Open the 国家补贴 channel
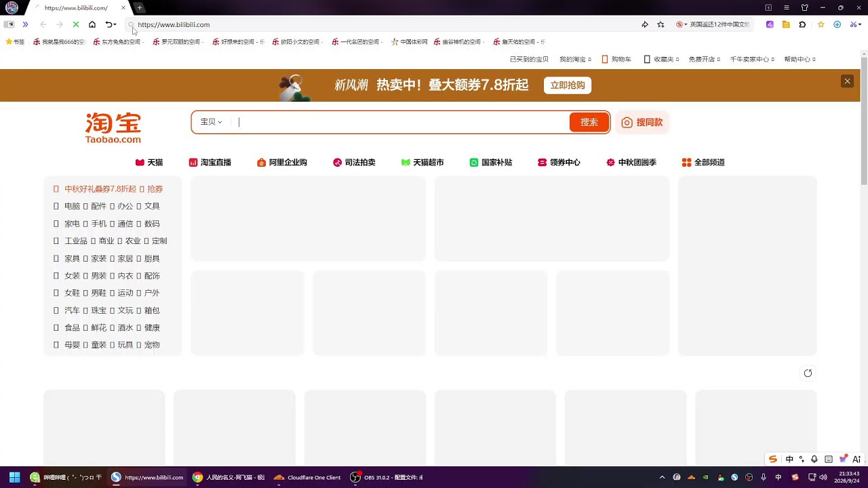Image resolution: width=868 pixels, height=488 pixels. [491, 163]
